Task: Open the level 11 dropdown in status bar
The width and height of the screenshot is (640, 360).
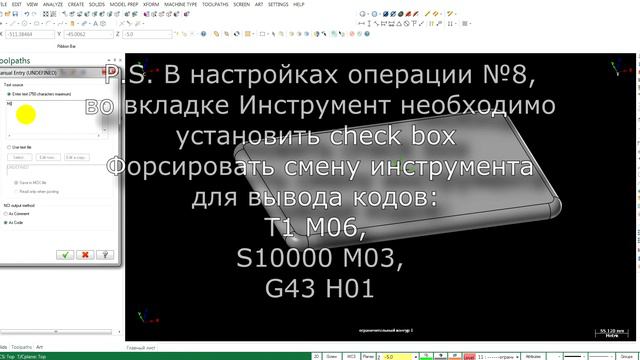Action: (x=518, y=357)
